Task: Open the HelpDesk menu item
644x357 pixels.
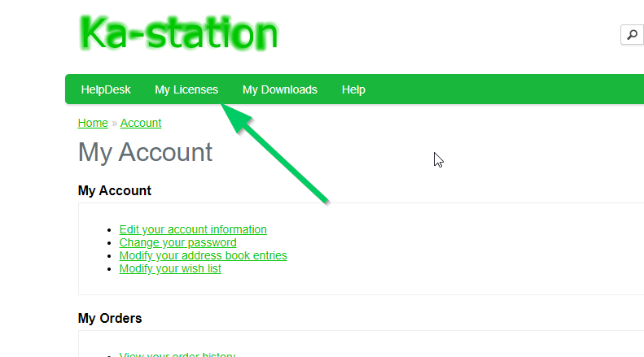Action: pyautogui.click(x=106, y=89)
